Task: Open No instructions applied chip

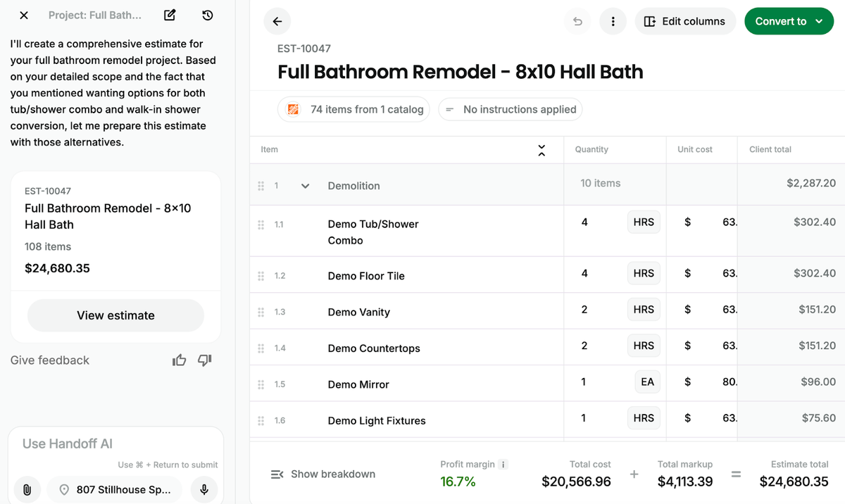Action: pos(511,109)
